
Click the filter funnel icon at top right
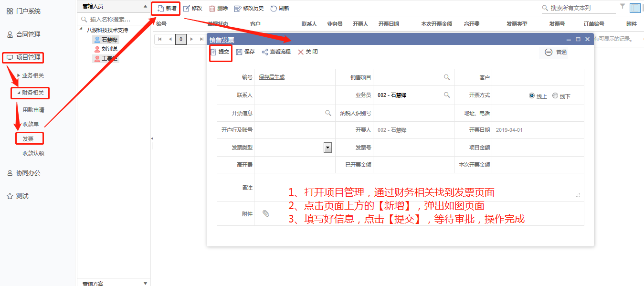(x=623, y=6)
